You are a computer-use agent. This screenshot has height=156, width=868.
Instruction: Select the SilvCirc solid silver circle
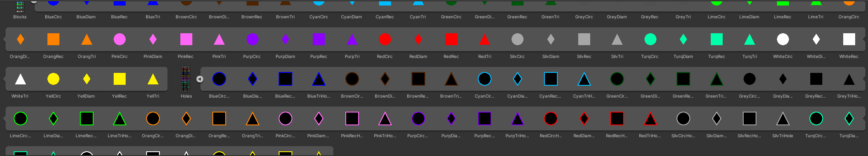click(518, 39)
